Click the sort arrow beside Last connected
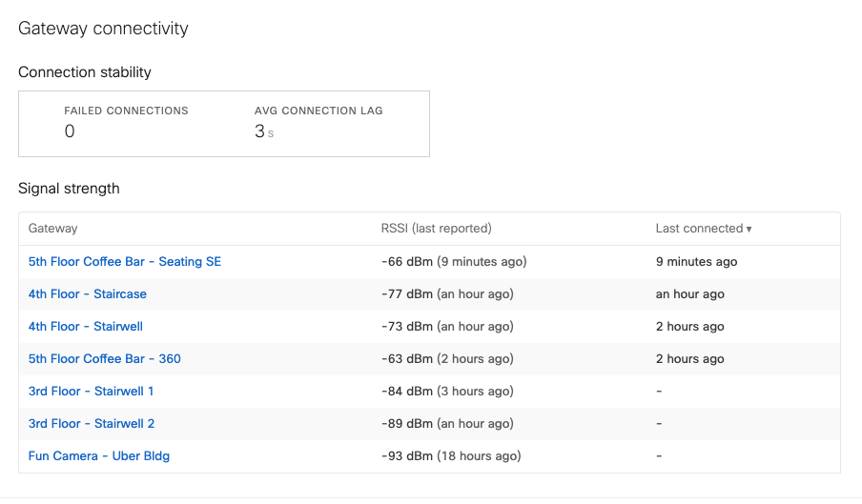The width and height of the screenshot is (862, 504). (749, 230)
